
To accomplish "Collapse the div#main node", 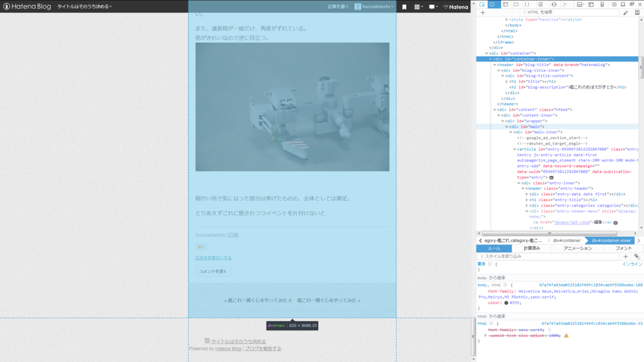I will (506, 127).
